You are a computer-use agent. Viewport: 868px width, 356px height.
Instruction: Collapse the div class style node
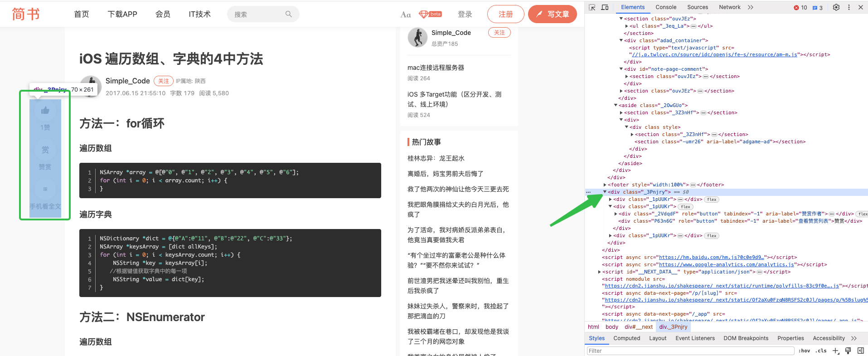[x=626, y=127]
